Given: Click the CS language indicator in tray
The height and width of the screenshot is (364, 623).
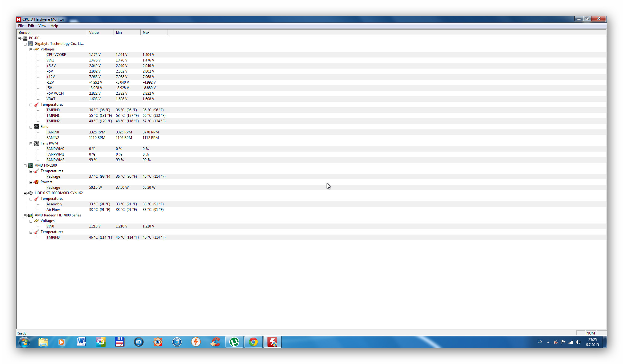Looking at the screenshot, I should 540,341.
